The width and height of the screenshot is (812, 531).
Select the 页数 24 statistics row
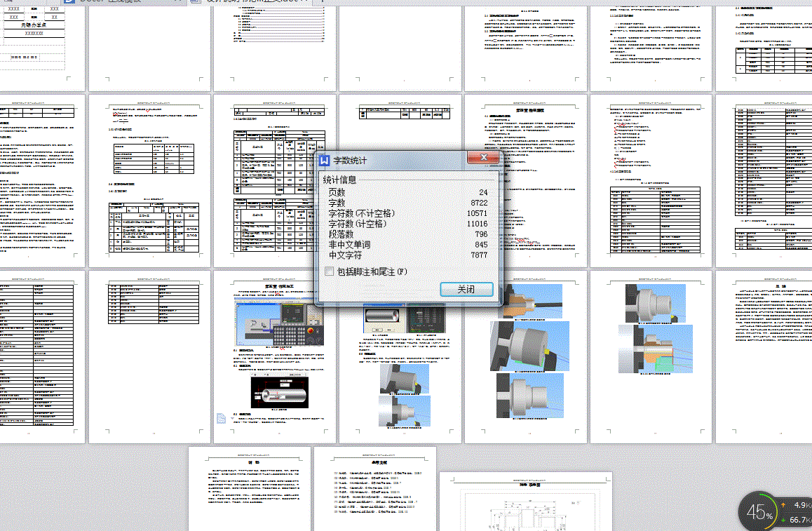408,192
